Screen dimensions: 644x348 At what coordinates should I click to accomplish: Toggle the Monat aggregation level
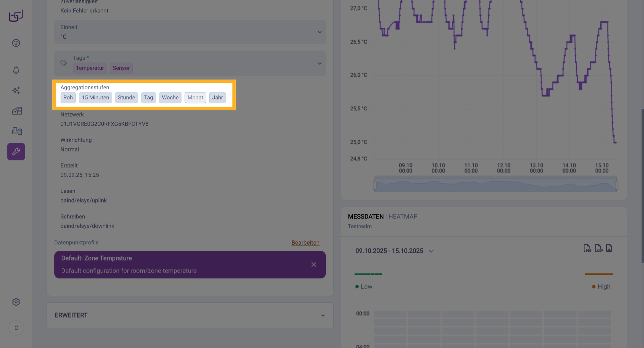point(195,98)
